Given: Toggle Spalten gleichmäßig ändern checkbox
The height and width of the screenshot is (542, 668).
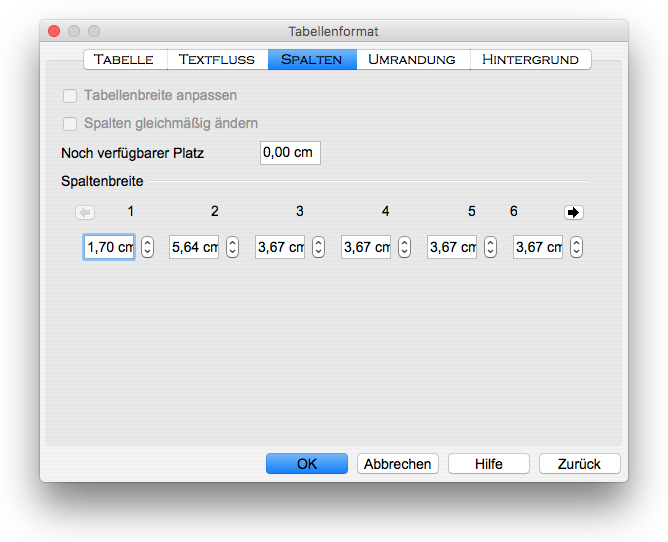Looking at the screenshot, I should (x=70, y=124).
